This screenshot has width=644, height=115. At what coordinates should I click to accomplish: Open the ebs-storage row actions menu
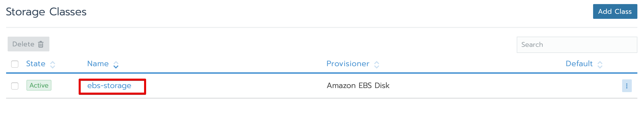pyautogui.click(x=626, y=86)
